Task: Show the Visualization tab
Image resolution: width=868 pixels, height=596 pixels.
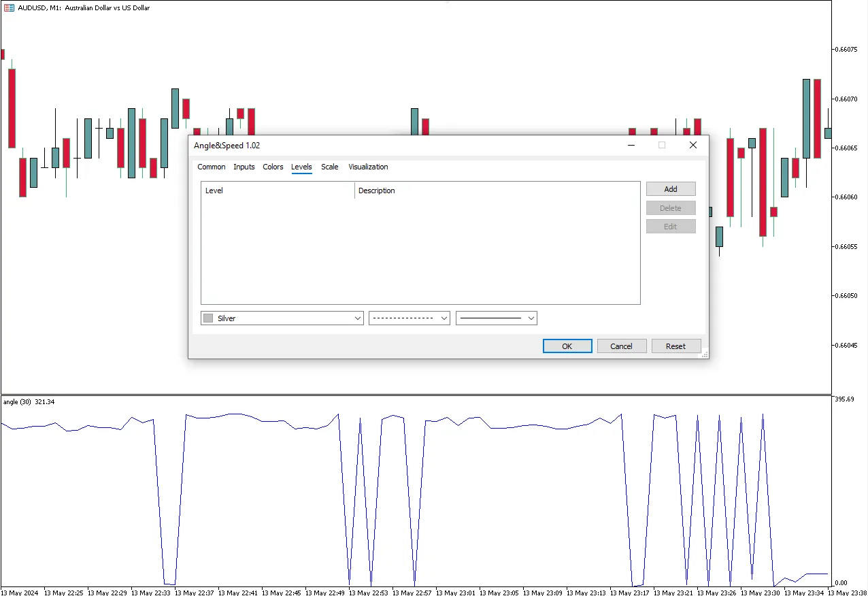Action: 368,167
